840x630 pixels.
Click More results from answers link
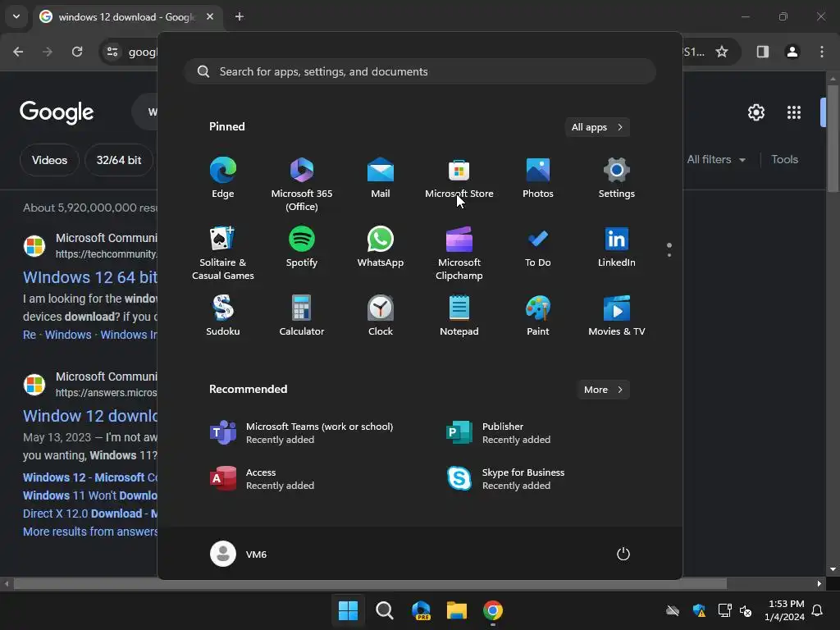click(90, 532)
